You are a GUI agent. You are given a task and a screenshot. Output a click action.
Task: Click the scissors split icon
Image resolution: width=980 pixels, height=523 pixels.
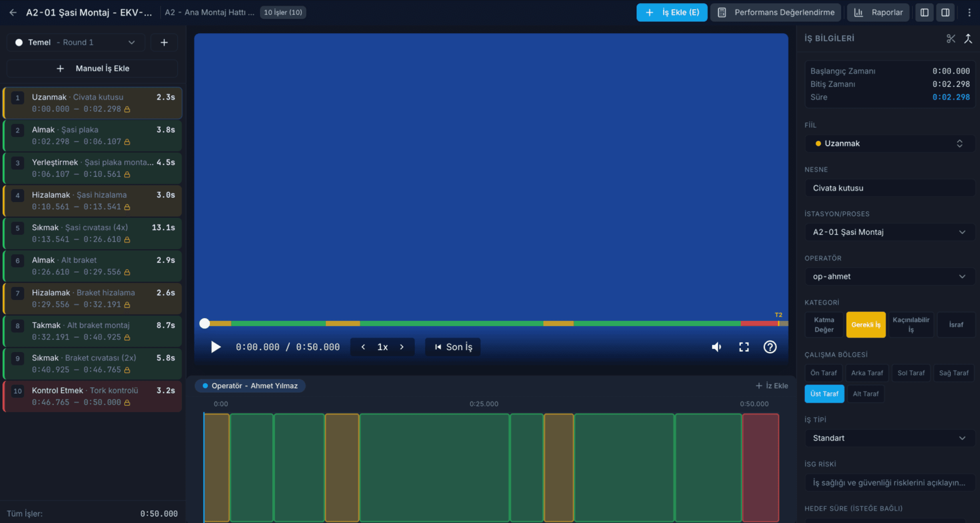(x=951, y=38)
